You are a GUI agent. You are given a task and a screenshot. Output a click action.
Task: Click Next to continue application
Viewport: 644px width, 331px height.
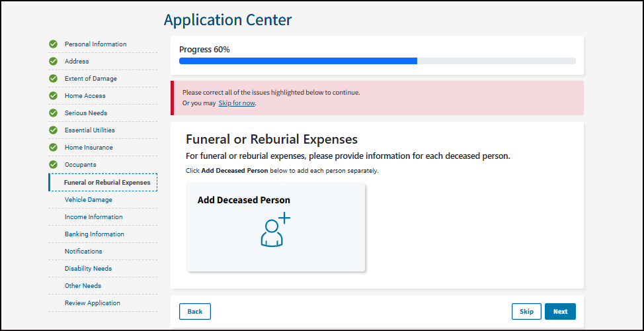click(x=560, y=312)
